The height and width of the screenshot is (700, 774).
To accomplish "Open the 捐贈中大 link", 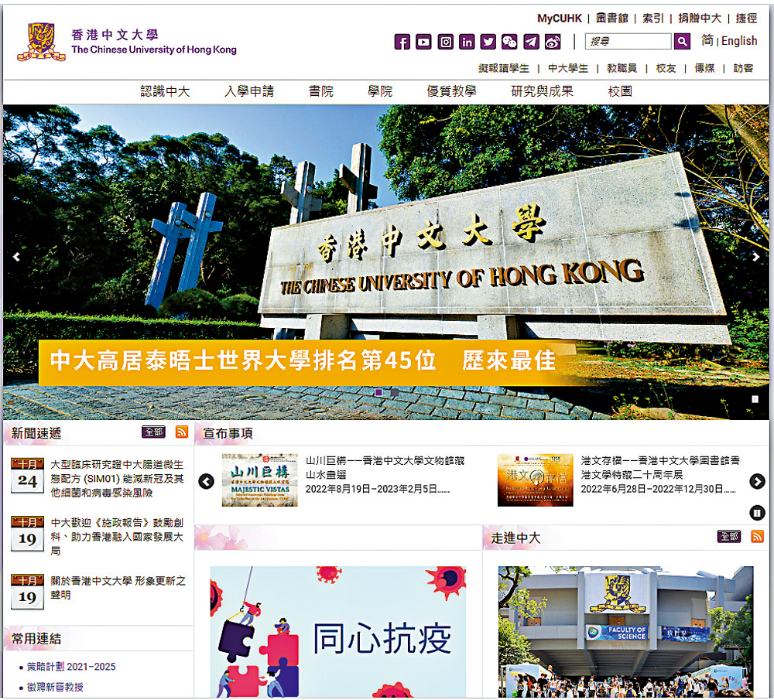I will click(x=700, y=19).
